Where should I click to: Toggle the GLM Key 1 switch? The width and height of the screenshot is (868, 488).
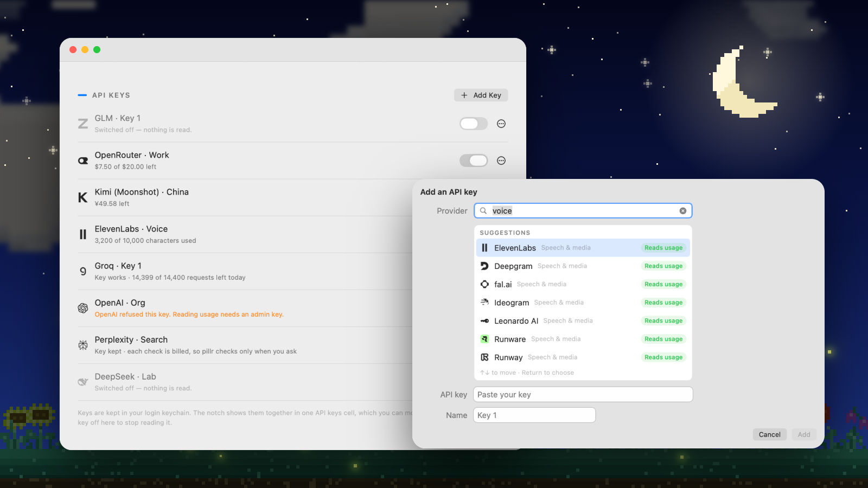point(474,124)
